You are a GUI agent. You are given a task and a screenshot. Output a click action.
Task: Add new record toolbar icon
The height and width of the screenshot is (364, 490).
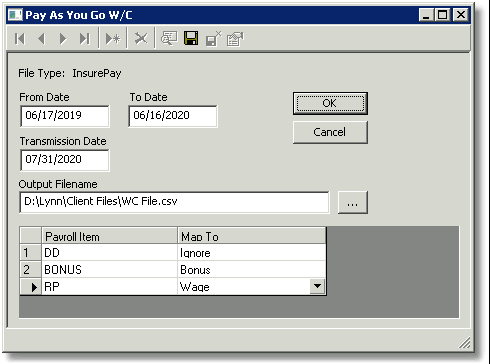(113, 39)
